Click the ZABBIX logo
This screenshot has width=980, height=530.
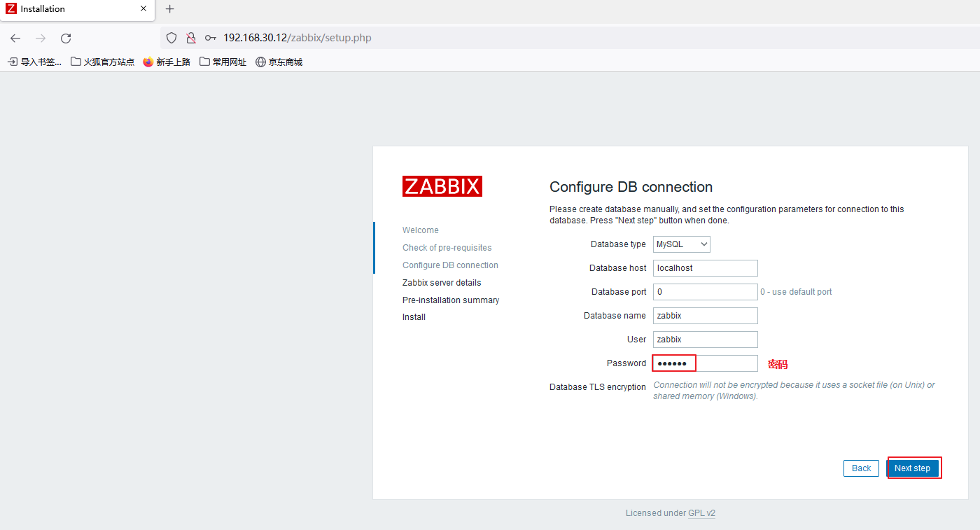pos(442,186)
